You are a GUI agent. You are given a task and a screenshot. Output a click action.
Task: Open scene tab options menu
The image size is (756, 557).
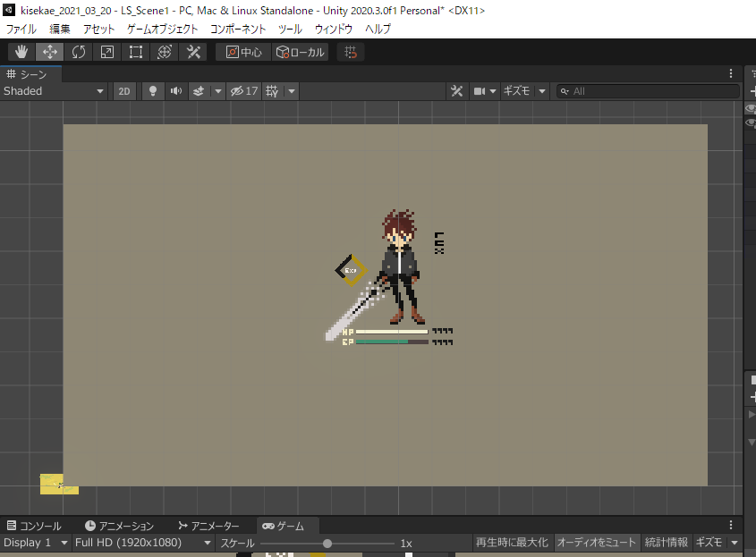(x=731, y=73)
